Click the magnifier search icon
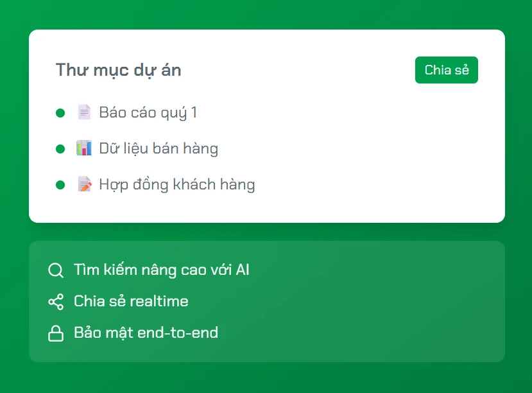This screenshot has height=393, width=532. [x=56, y=270]
